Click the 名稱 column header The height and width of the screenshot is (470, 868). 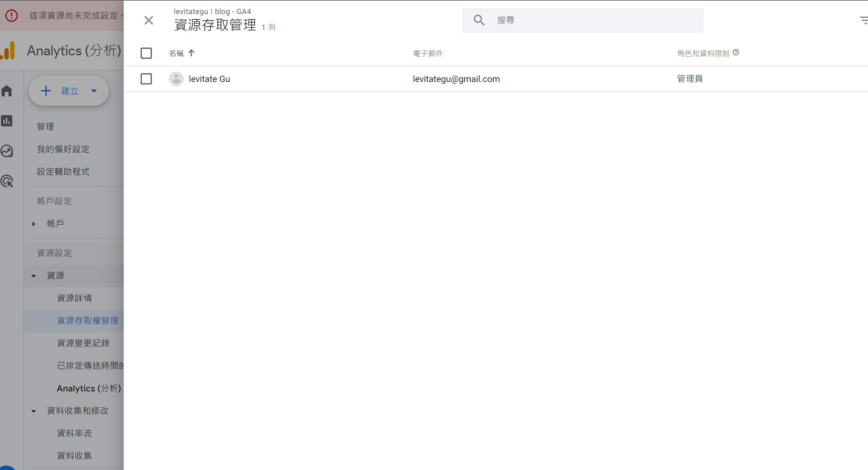[176, 53]
